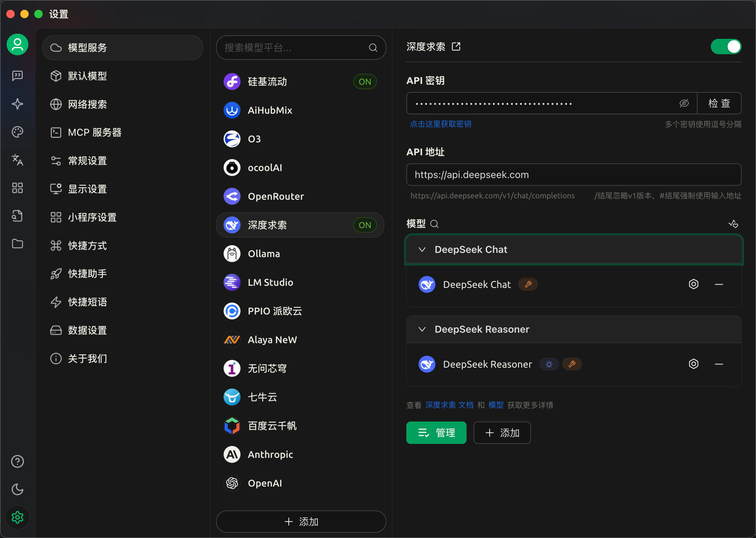Open settings for DeepSeek Reasoner model
Screen dimensions: 756x538
[x=694, y=364]
